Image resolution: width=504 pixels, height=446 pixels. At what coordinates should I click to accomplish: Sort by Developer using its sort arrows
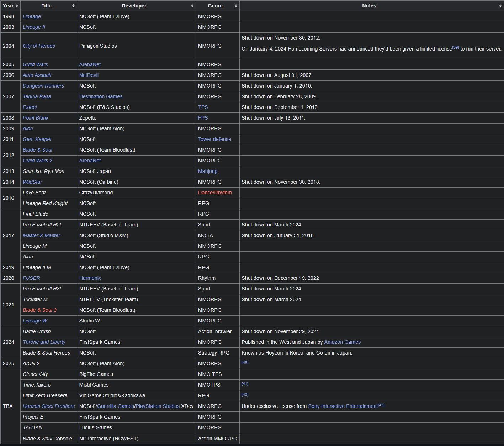click(x=192, y=6)
